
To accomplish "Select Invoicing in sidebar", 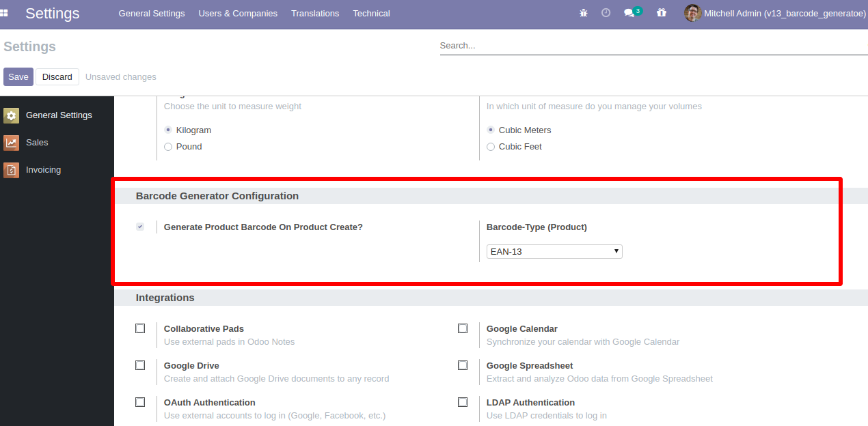I will point(57,170).
